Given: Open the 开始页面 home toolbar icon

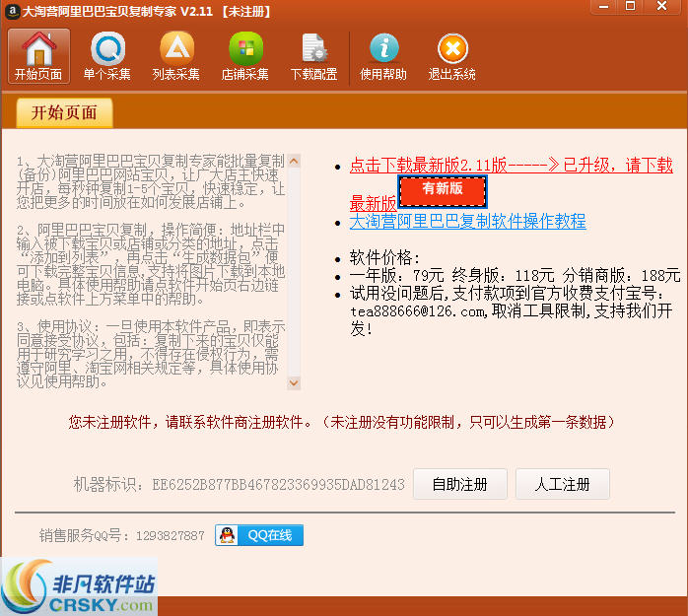Looking at the screenshot, I should [38, 56].
